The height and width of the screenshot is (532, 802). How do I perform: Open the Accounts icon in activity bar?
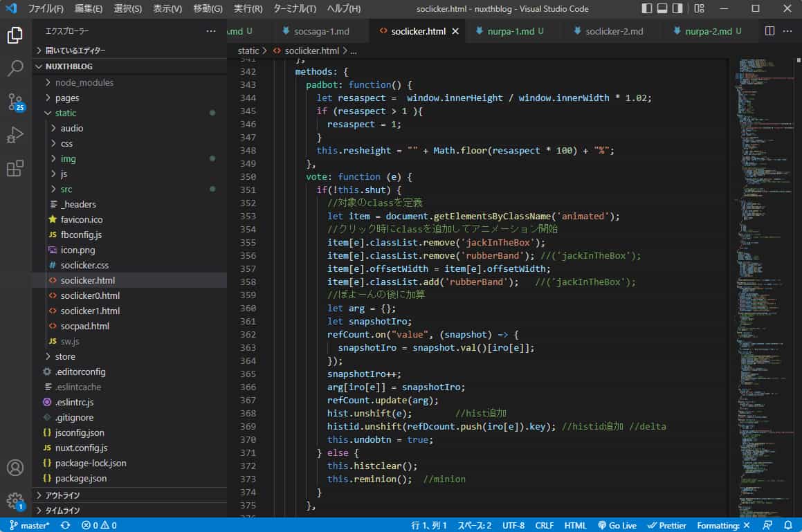coord(15,468)
